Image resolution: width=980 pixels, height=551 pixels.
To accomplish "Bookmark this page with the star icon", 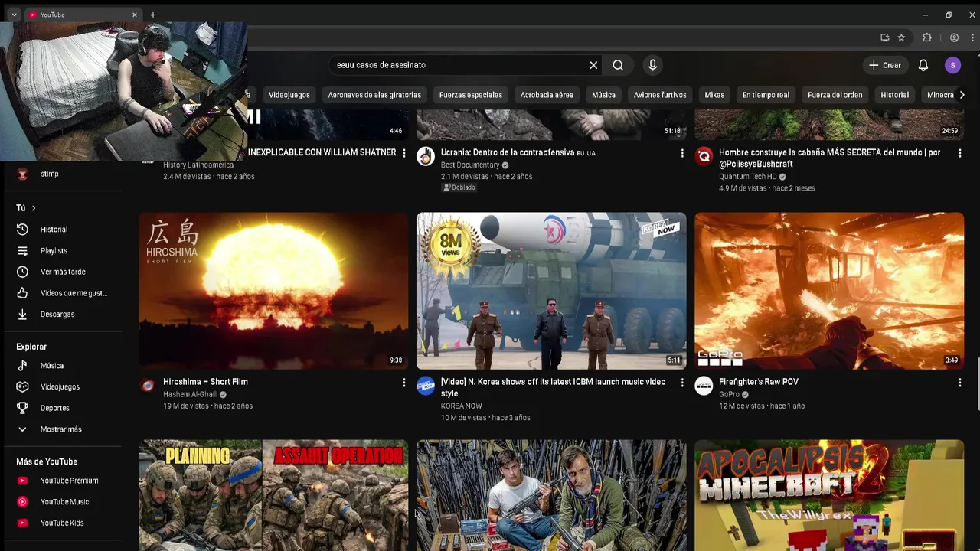I will tap(901, 37).
